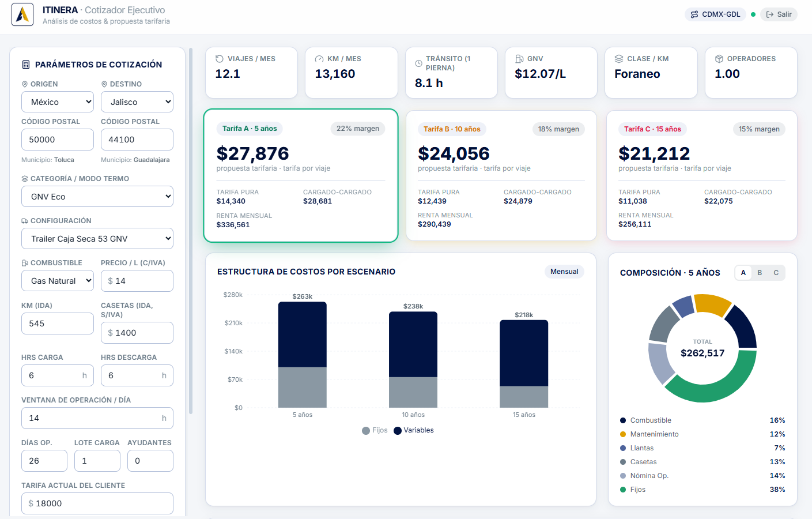Click the route icon in CDMX-GDL badge
Image resolution: width=812 pixels, height=519 pixels.
[x=694, y=14]
